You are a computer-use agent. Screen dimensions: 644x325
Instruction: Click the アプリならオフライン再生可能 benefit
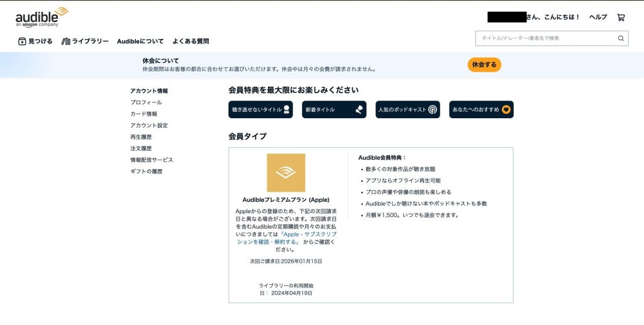coord(403,180)
